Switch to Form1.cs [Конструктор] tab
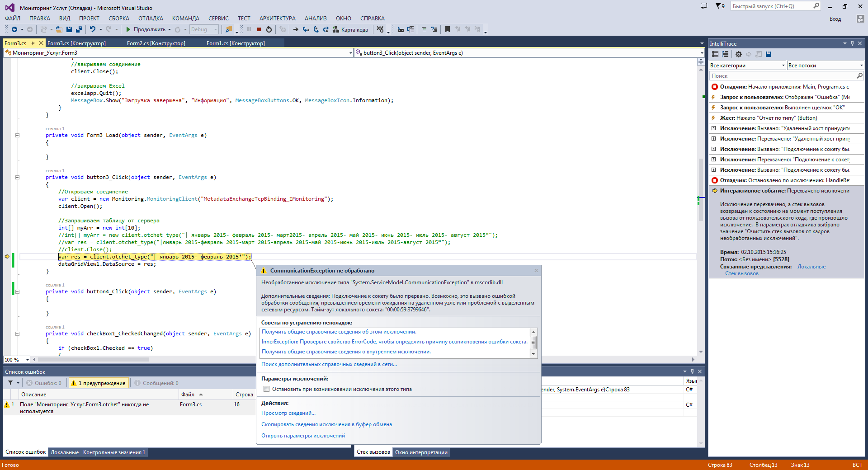 click(236, 43)
